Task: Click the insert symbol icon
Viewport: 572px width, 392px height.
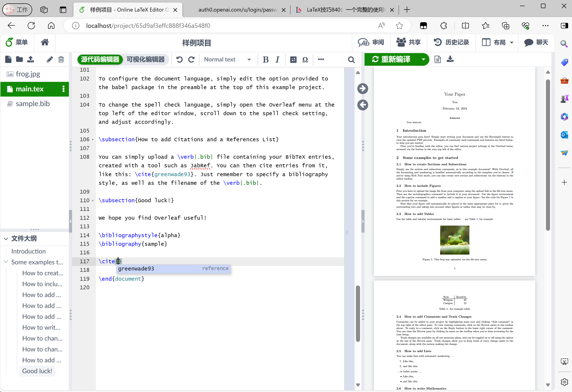Action: pos(305,60)
